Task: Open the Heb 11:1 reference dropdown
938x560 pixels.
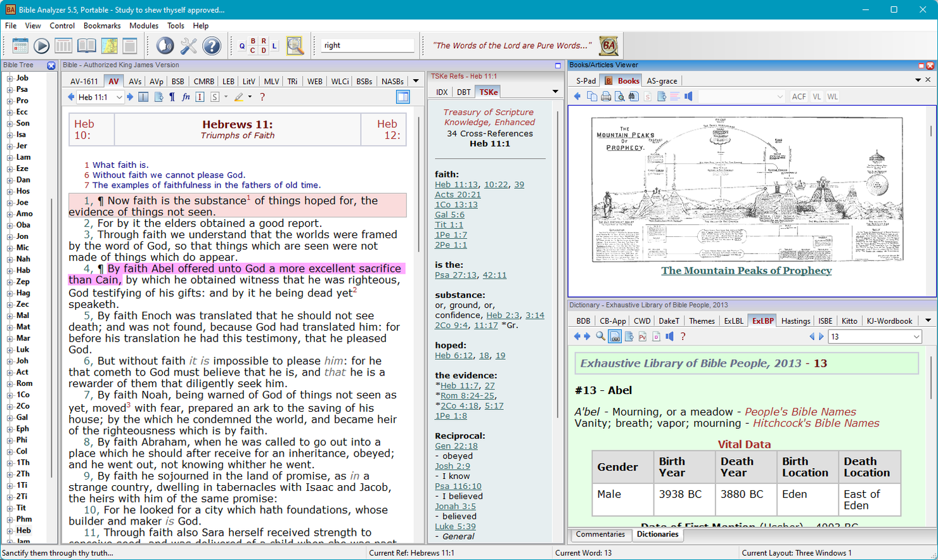Action: (x=119, y=98)
